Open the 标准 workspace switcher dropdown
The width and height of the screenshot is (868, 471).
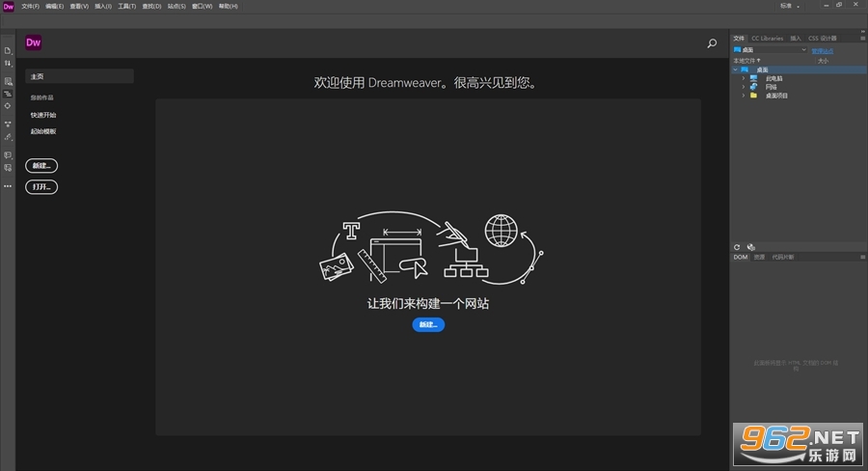[x=790, y=6]
